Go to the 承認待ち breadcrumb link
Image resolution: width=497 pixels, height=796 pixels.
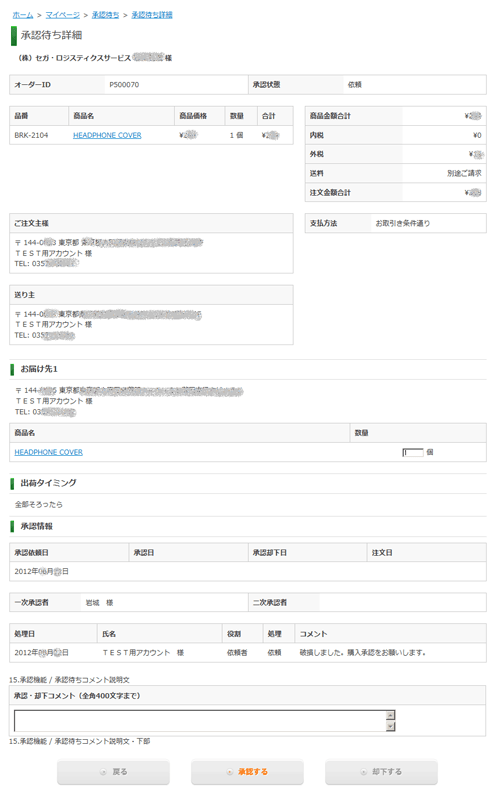pos(105,15)
